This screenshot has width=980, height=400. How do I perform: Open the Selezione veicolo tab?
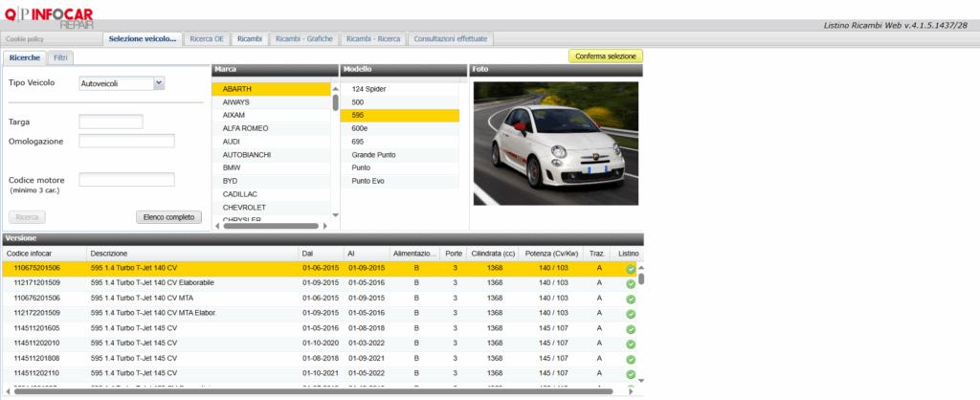pyautogui.click(x=143, y=38)
